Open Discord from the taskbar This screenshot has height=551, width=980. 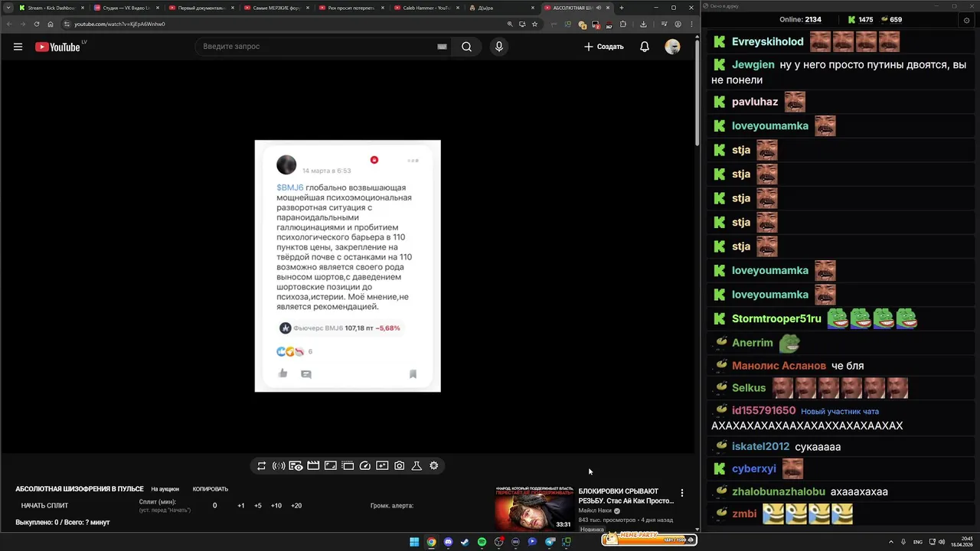pos(448,542)
